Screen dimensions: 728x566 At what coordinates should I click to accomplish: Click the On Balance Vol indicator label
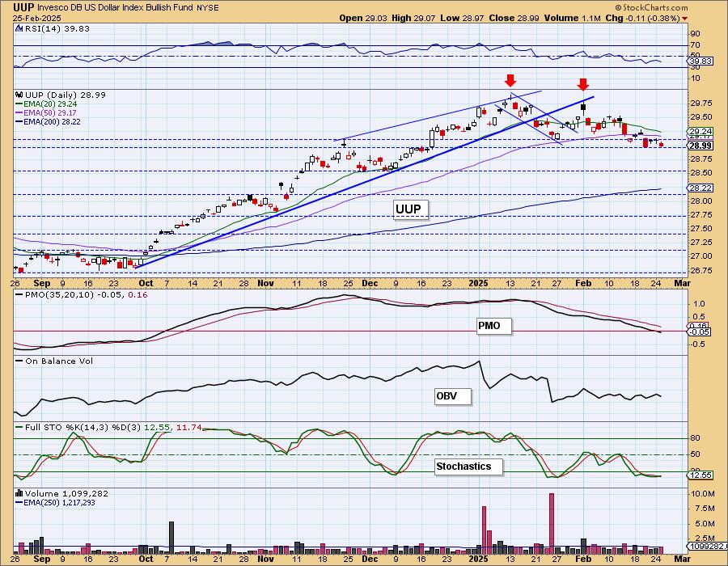(59, 361)
